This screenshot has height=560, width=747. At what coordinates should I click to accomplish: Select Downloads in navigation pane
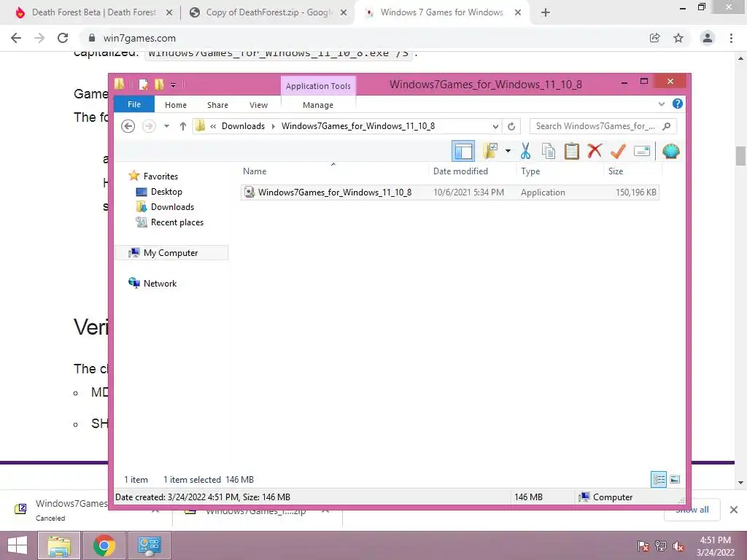click(172, 206)
